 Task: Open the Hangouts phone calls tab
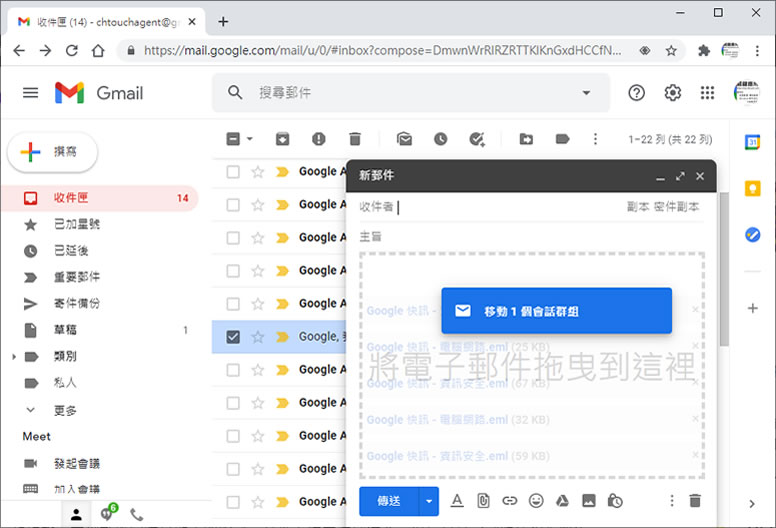pyautogui.click(x=137, y=515)
